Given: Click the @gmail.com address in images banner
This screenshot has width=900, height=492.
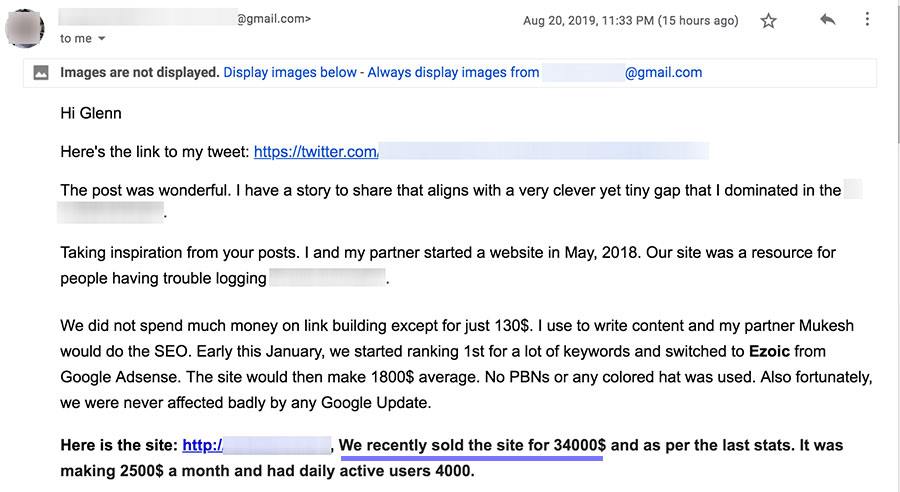Looking at the screenshot, I should [x=664, y=72].
